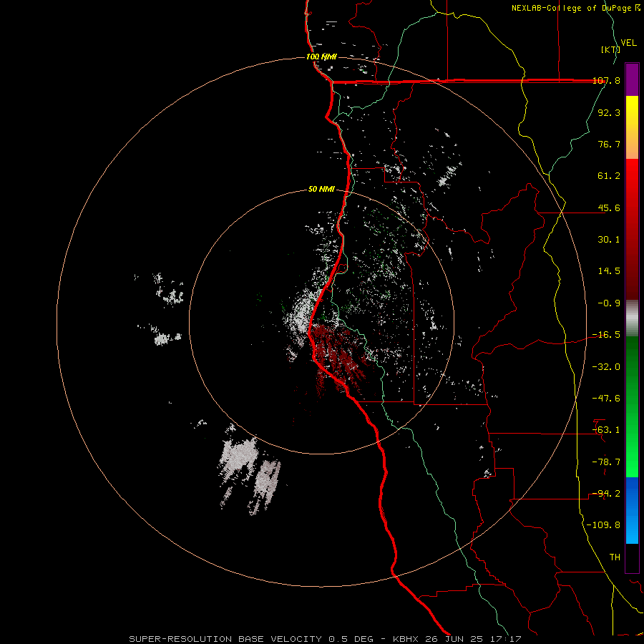644x644 pixels.
Task: Click the -47.6 velocity scale value
Action: (606, 399)
